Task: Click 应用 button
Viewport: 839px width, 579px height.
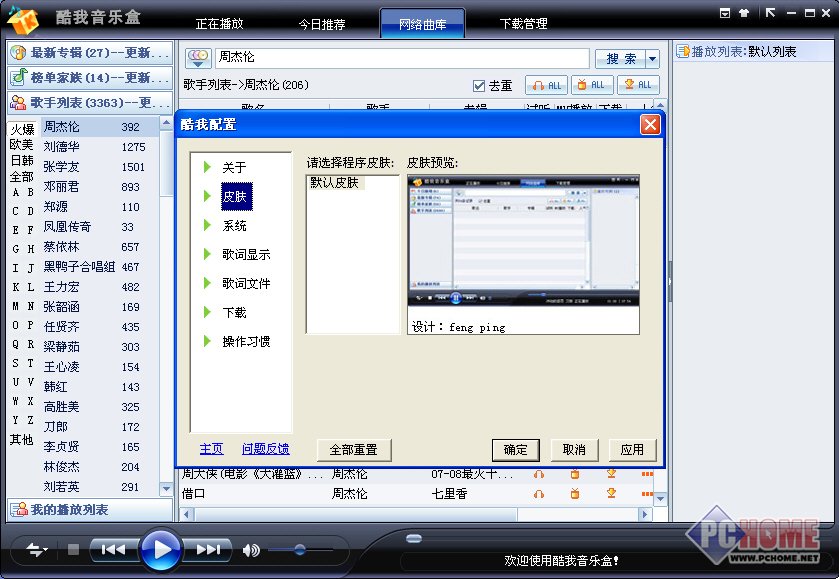Action: (632, 450)
